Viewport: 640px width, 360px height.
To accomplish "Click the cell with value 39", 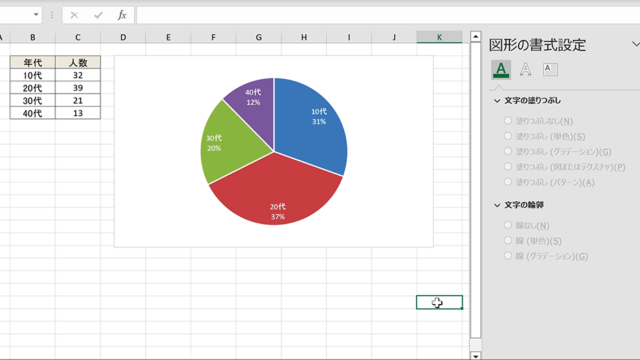I will click(x=78, y=88).
